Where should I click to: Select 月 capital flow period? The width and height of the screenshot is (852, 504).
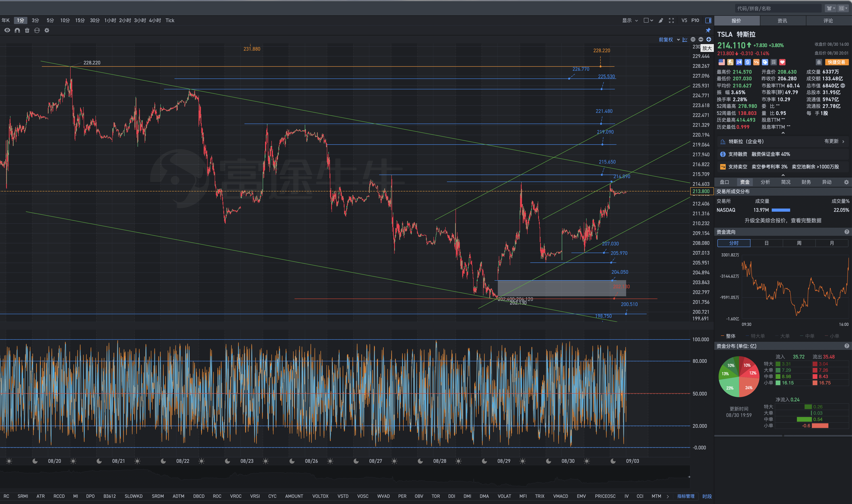point(832,243)
